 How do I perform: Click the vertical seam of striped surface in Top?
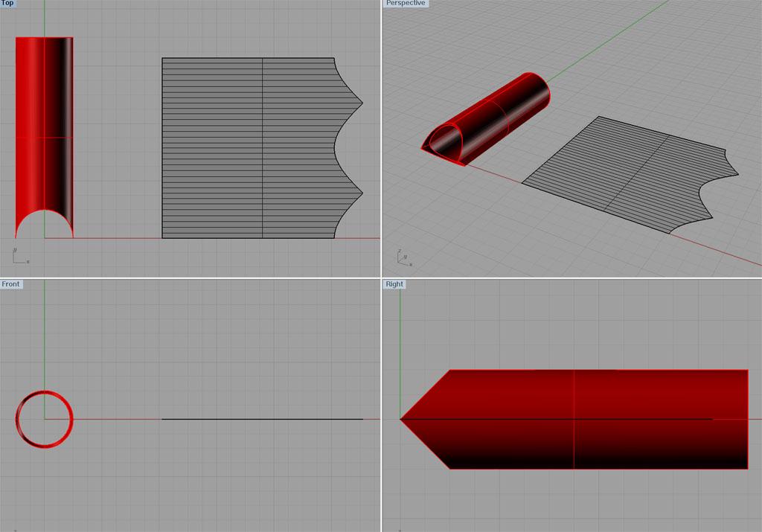(x=263, y=148)
